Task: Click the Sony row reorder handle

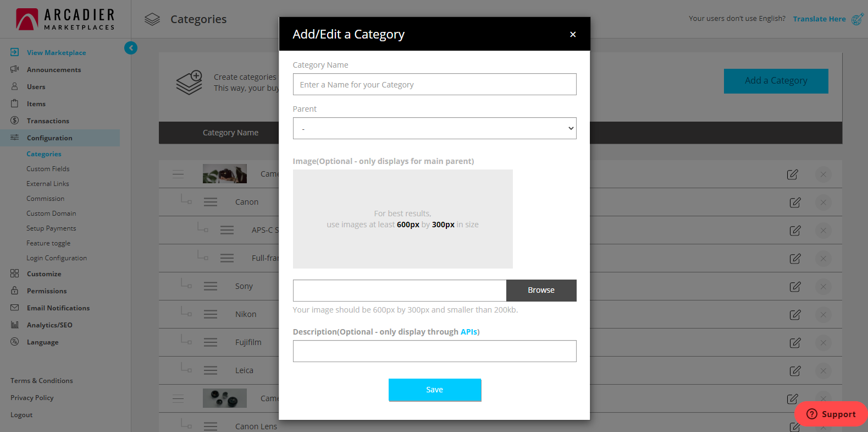Action: pos(211,286)
